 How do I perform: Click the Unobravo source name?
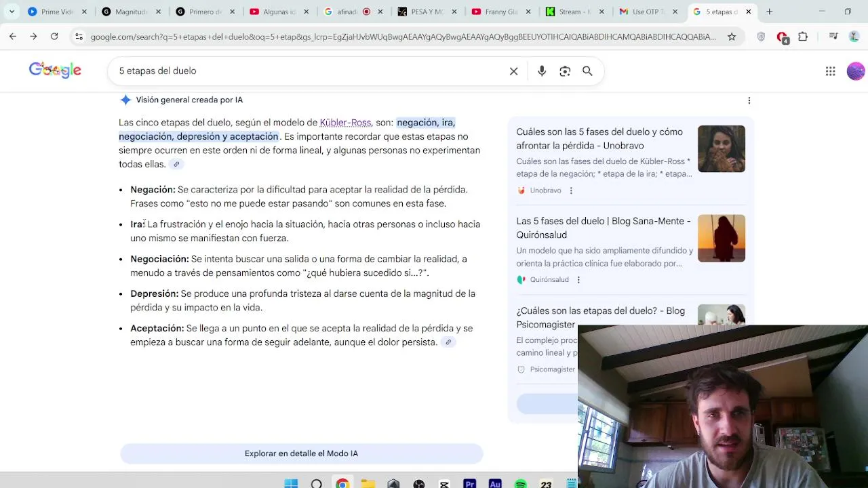pos(545,190)
